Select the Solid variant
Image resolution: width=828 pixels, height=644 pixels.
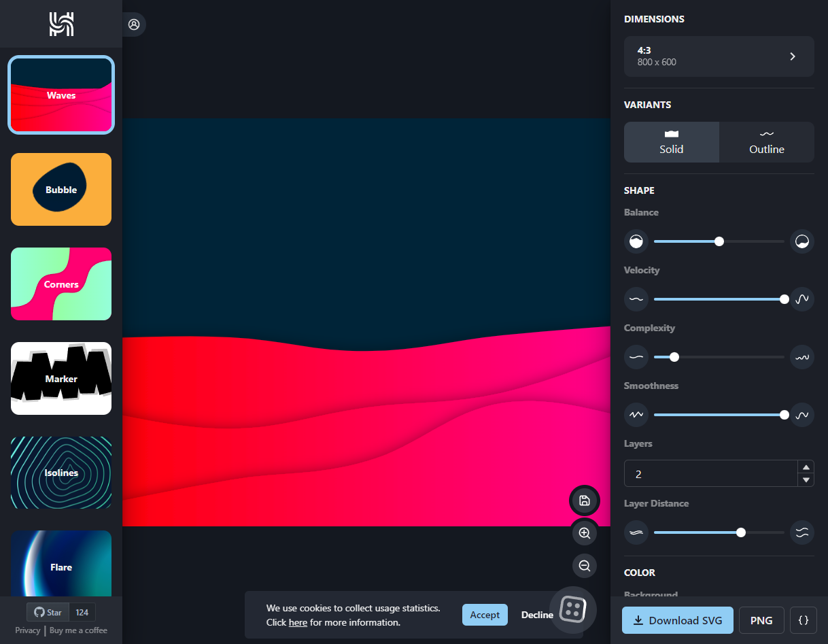pyautogui.click(x=671, y=142)
